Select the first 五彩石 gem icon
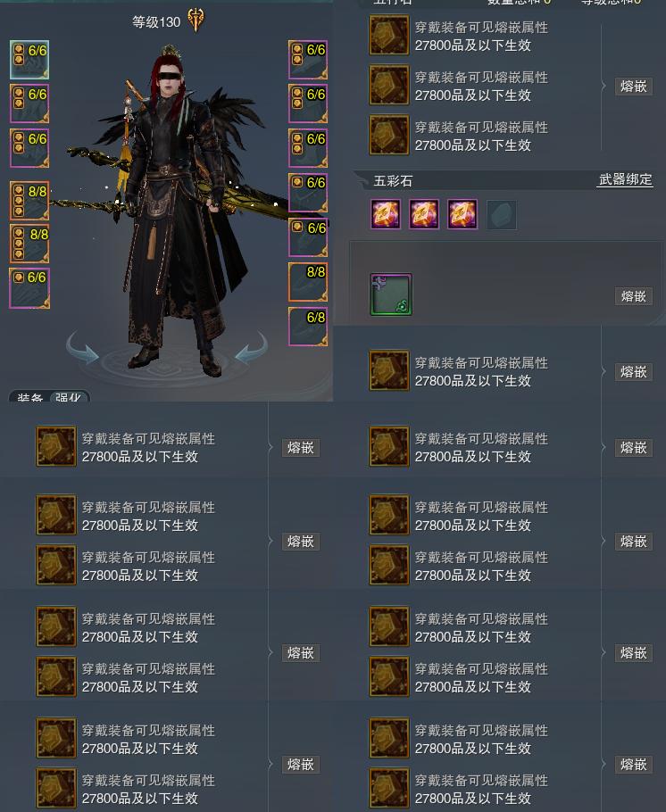Screen dimensions: 666x812 coord(386,214)
